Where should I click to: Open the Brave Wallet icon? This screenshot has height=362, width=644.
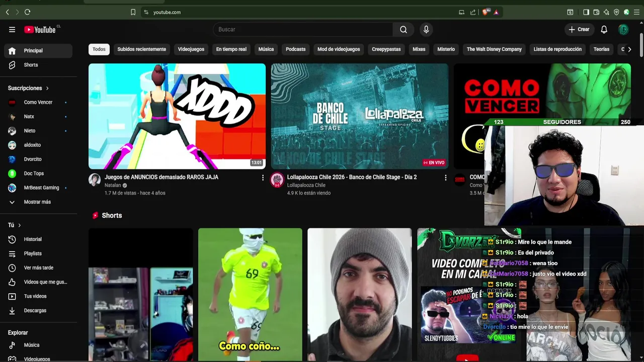pos(596,12)
